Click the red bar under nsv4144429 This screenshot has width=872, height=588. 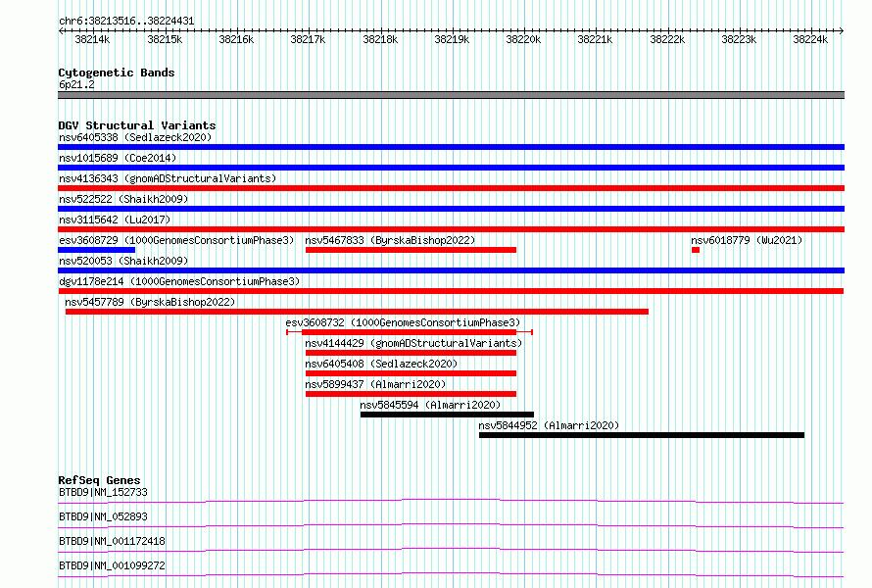(411, 353)
